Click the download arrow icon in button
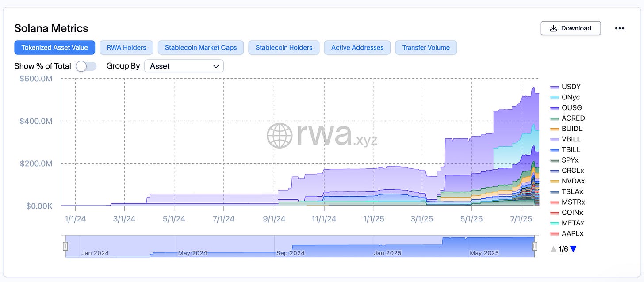This screenshot has height=282, width=644. pos(553,28)
